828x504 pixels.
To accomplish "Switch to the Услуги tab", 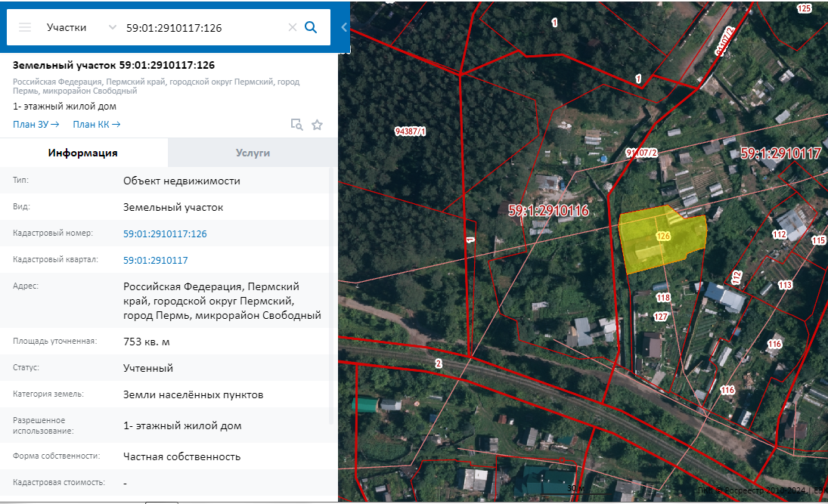I will (x=253, y=153).
